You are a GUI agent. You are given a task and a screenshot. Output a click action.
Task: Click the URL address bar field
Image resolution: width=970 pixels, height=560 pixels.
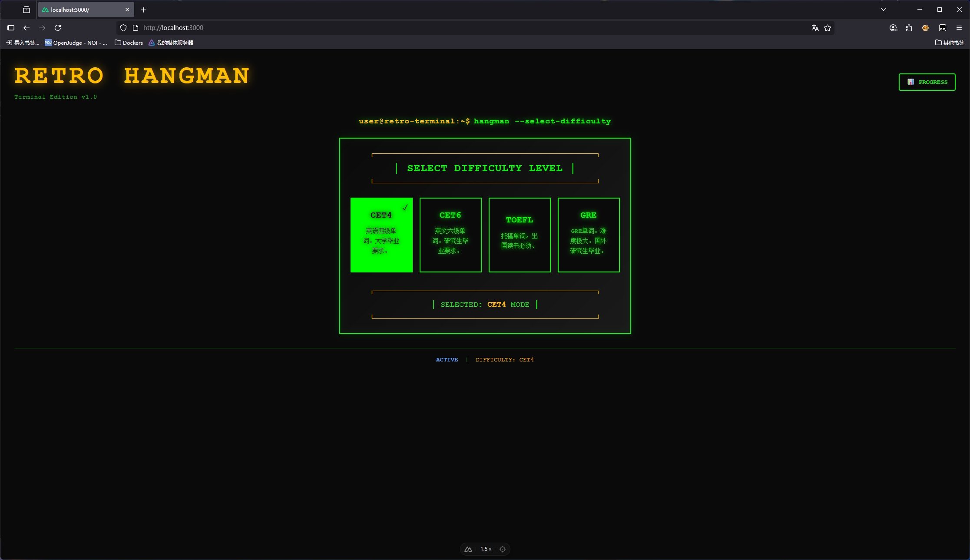[x=434, y=28]
